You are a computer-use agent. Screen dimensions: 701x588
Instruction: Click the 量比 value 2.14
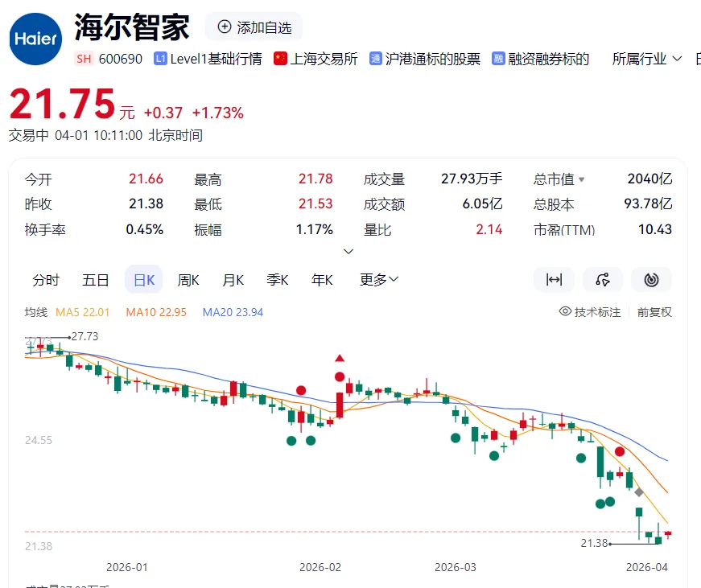click(x=489, y=229)
